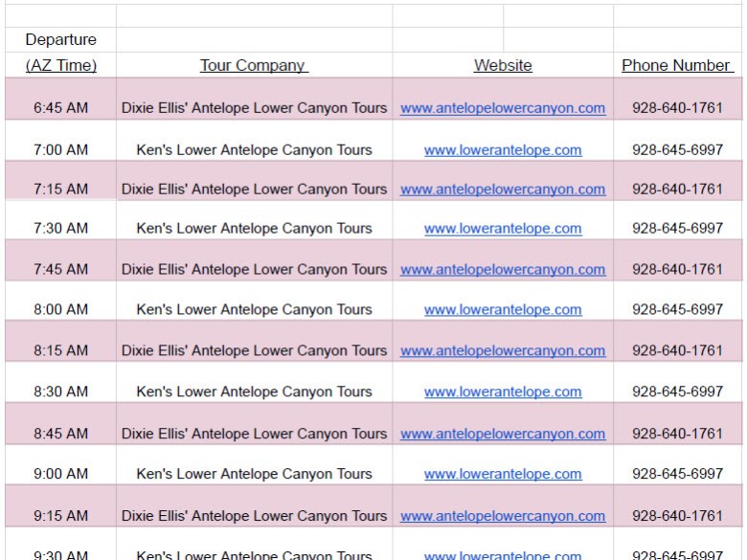Visit the lowerantelope.com link at 9:00 AM
Image resolution: width=747 pixels, height=560 pixels.
point(502,474)
